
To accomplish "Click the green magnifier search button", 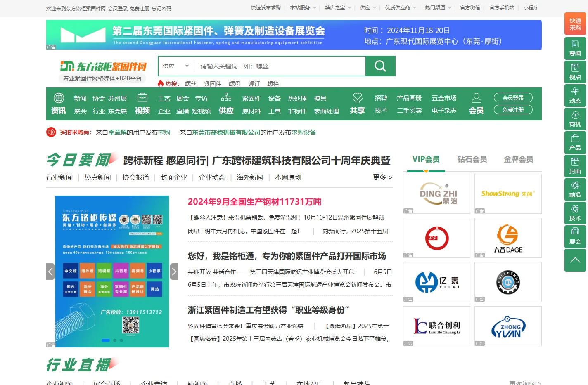I will click(380, 66).
